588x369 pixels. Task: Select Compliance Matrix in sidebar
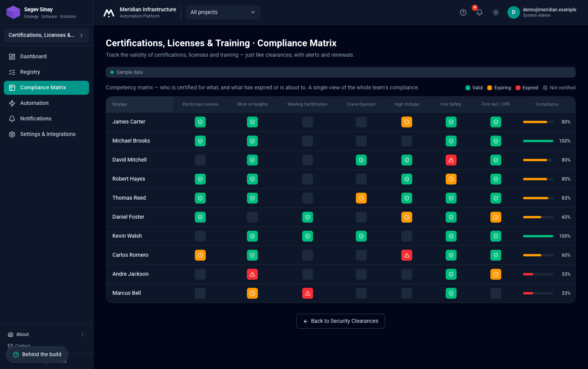(46, 88)
